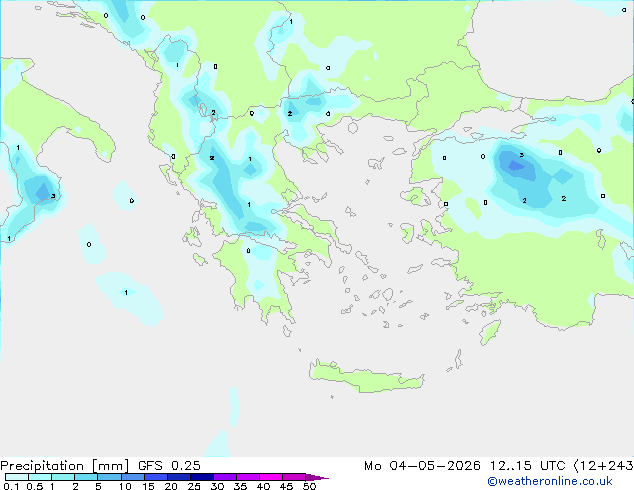
Task: Click the '35' legend scale label
Action: pyautogui.click(x=240, y=486)
